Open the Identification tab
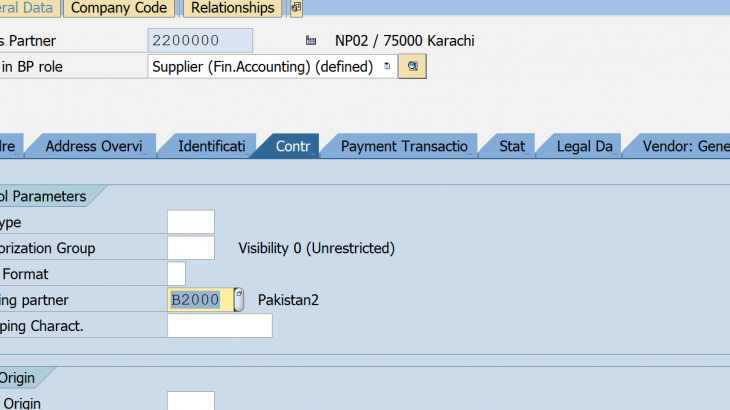Image resolution: width=730 pixels, height=410 pixels. [x=210, y=146]
